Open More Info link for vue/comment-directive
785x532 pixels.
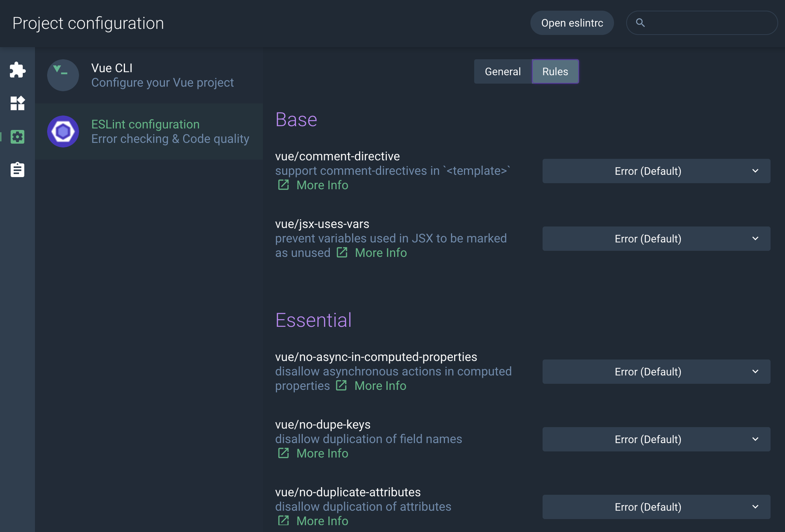point(322,185)
